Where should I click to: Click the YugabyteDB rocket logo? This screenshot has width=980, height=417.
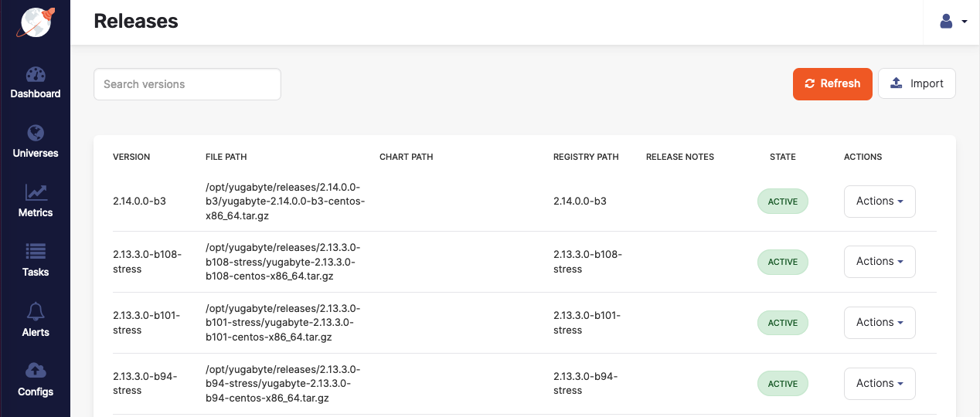pyautogui.click(x=36, y=22)
